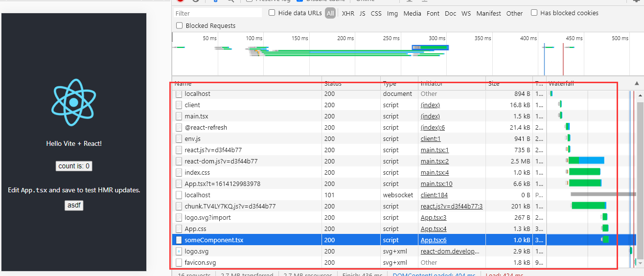
Task: Click the file icon beside someComponent.tsx
Action: coord(179,240)
